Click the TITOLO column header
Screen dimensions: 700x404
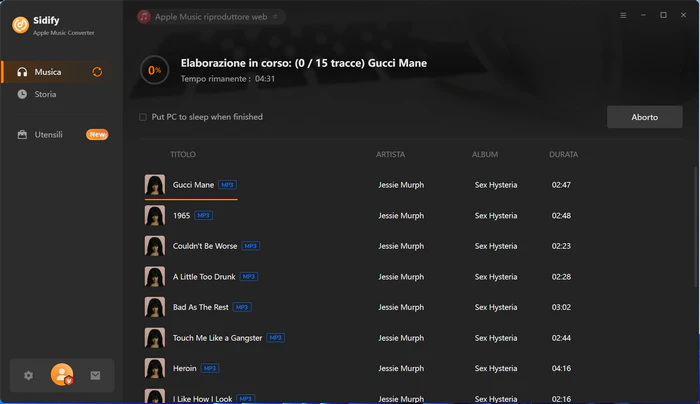coord(183,154)
